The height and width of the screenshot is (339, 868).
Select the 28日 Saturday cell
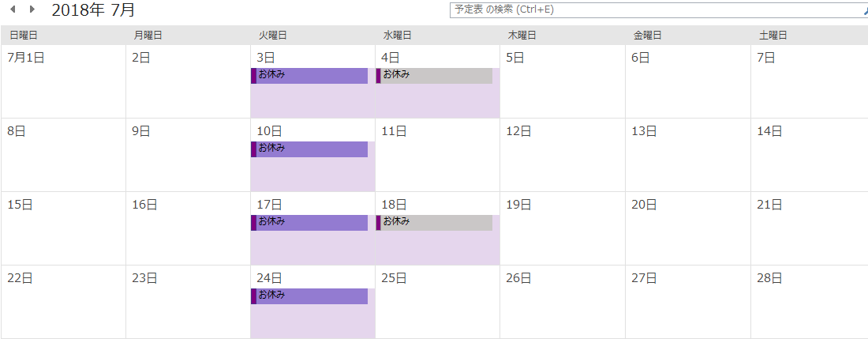[810, 302]
